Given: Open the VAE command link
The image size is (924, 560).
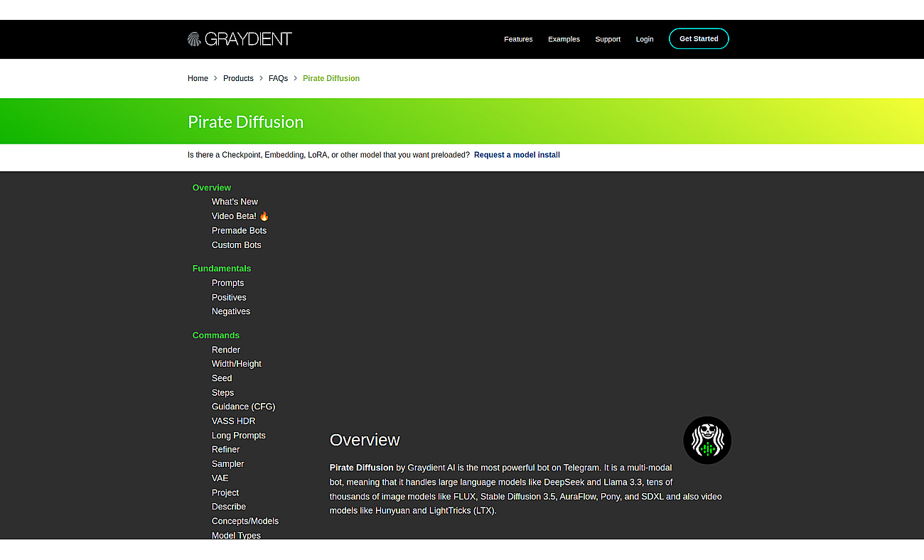Looking at the screenshot, I should pyautogui.click(x=220, y=478).
